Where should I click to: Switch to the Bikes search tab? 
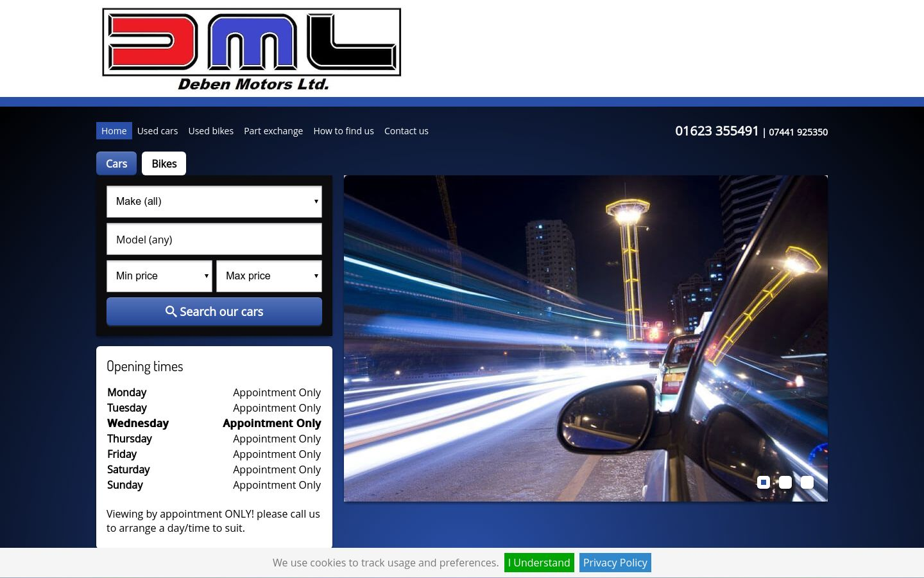tap(164, 164)
